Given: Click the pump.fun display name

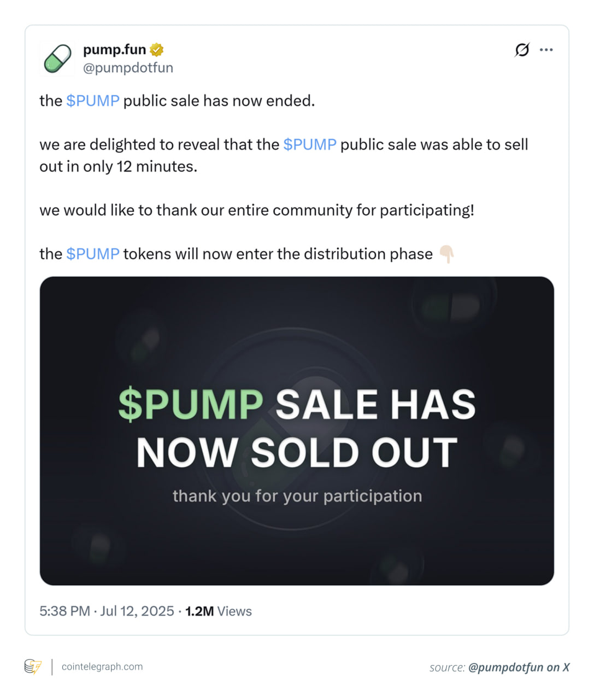Looking at the screenshot, I should (x=114, y=49).
